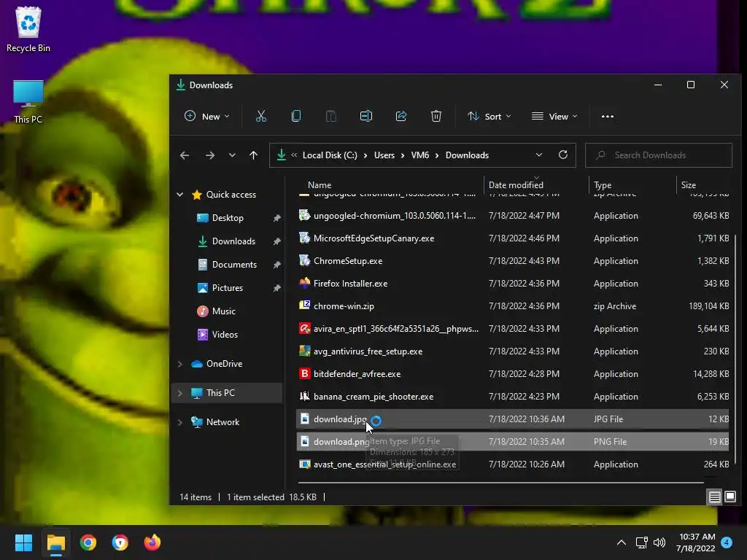Launch Firefox from the taskbar

tap(152, 542)
